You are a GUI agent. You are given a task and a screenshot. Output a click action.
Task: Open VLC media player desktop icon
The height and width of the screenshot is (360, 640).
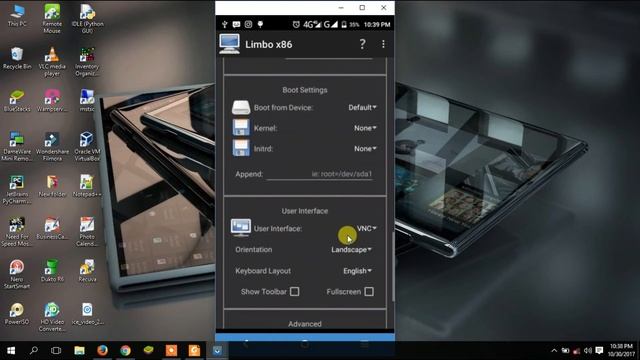pos(52,61)
